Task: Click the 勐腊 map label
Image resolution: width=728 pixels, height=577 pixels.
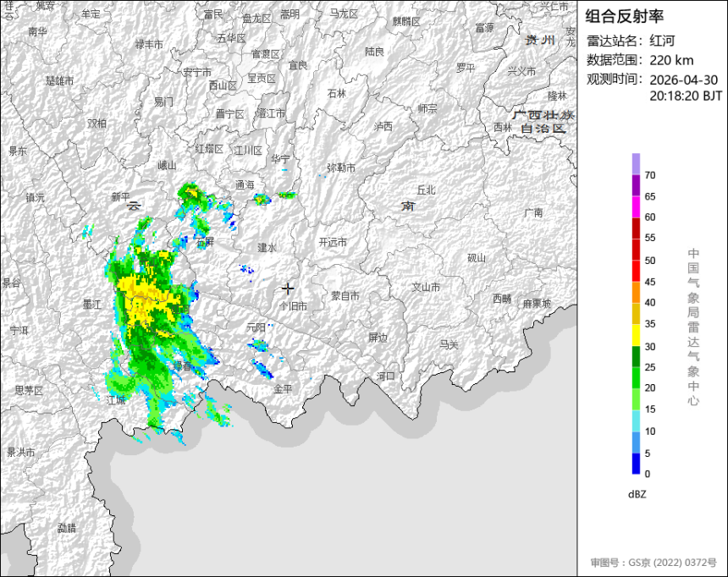Action: point(66,528)
